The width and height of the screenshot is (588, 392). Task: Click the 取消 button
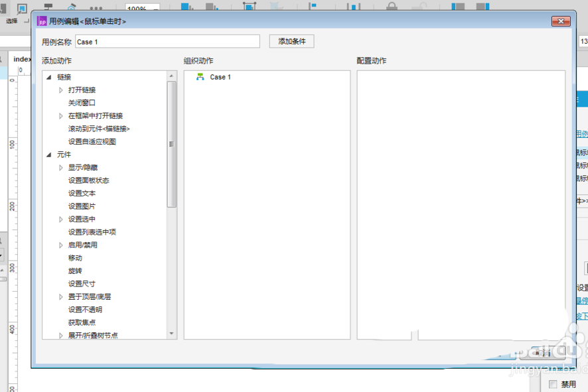coord(543,354)
